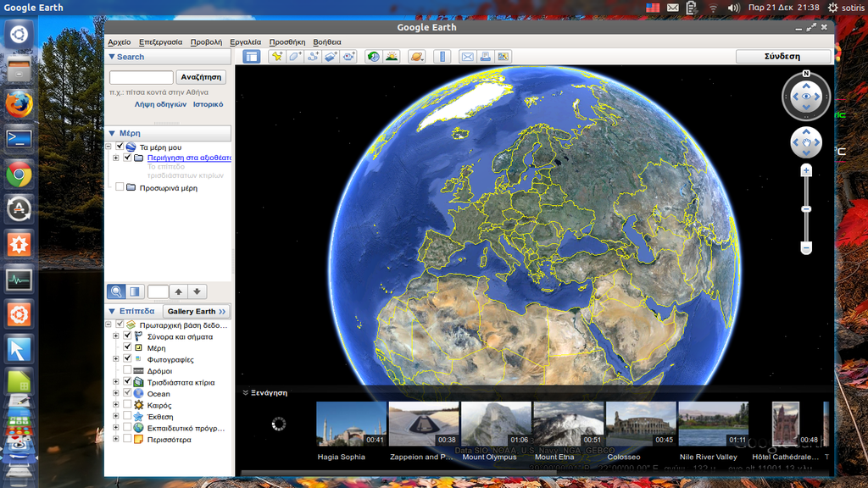Zoom in with the plus button

point(806,170)
